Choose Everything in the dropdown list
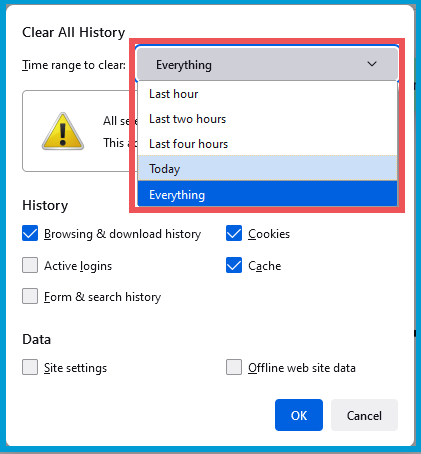421x454 pixels. coord(267,194)
